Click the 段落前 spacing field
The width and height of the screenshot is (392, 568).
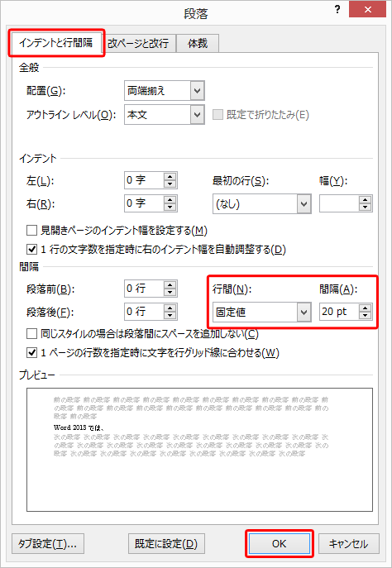click(x=144, y=289)
